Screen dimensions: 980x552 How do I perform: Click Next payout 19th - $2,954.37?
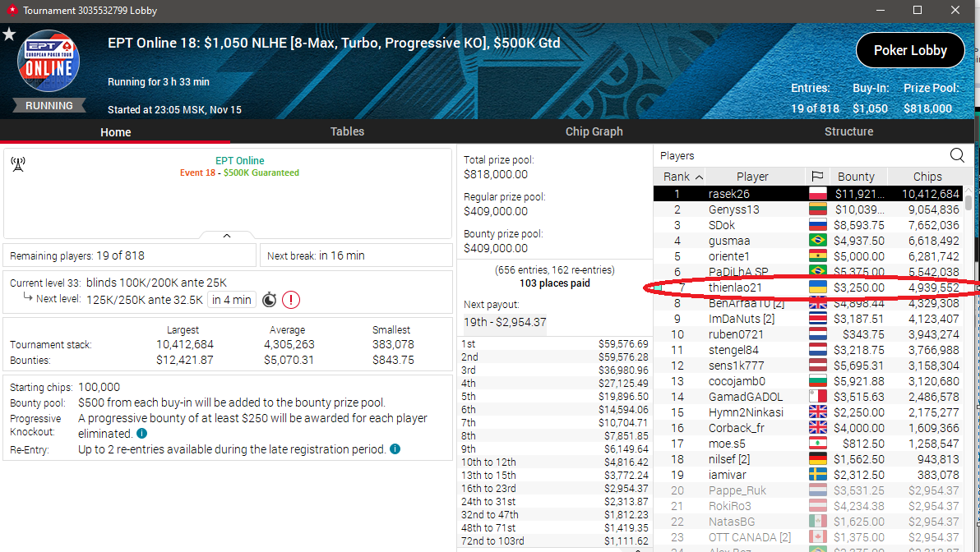pos(505,322)
